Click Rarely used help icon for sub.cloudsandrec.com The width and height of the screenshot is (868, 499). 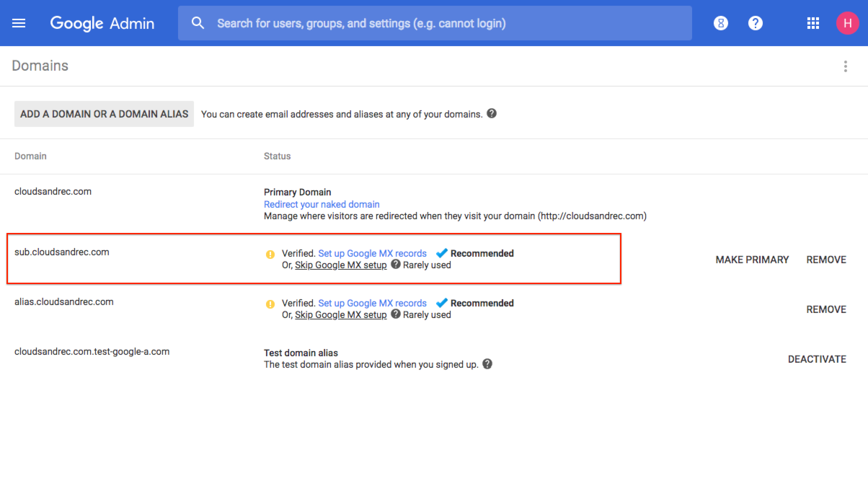point(396,265)
